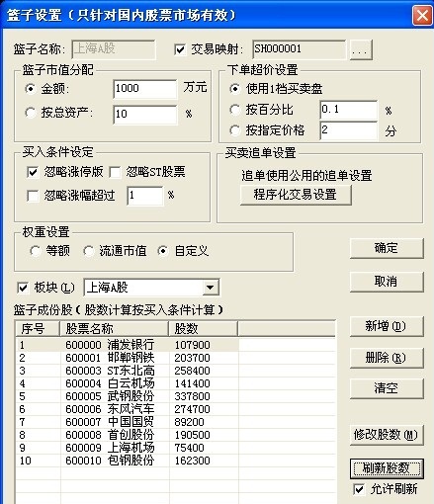
Task: Select the 按指定价格 radio option
Action: [234, 130]
